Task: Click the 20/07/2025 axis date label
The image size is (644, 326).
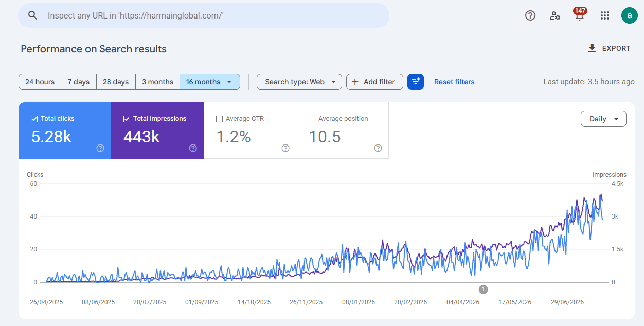Action: point(150,302)
